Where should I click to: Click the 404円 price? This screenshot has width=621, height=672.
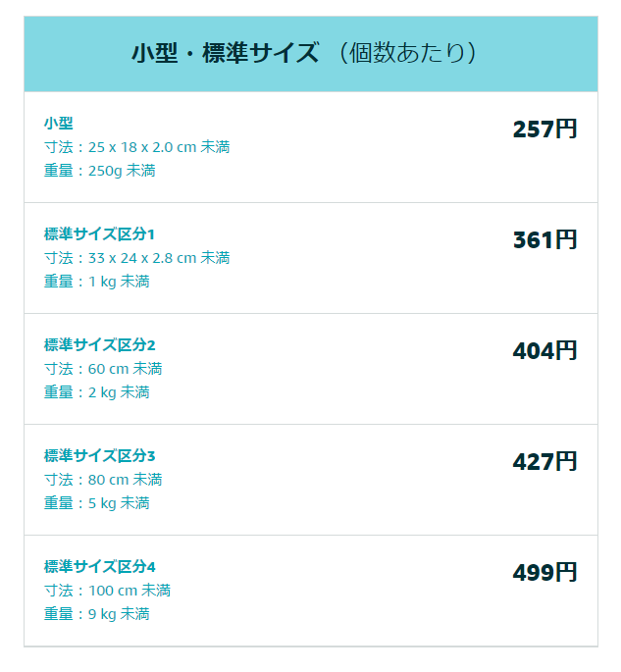(x=544, y=351)
